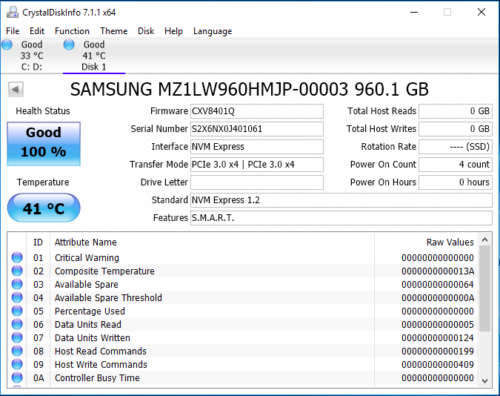Select the Composite Temperature attribute name
Viewport: 500px width, 396px height.
(x=105, y=271)
